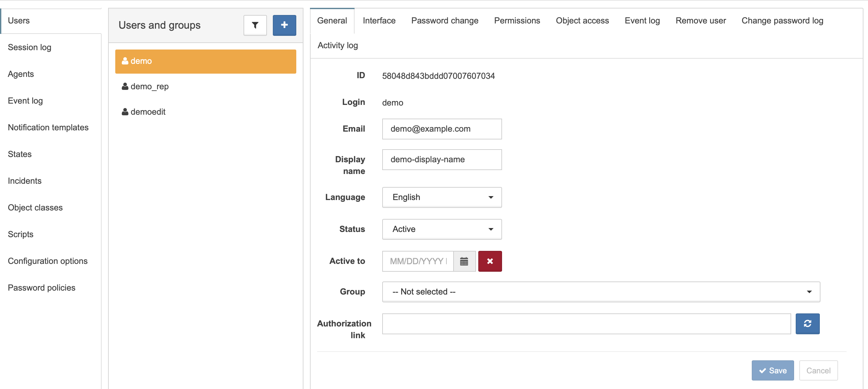This screenshot has height=389, width=868.
Task: Expand the Group dropdown
Action: pyautogui.click(x=601, y=292)
